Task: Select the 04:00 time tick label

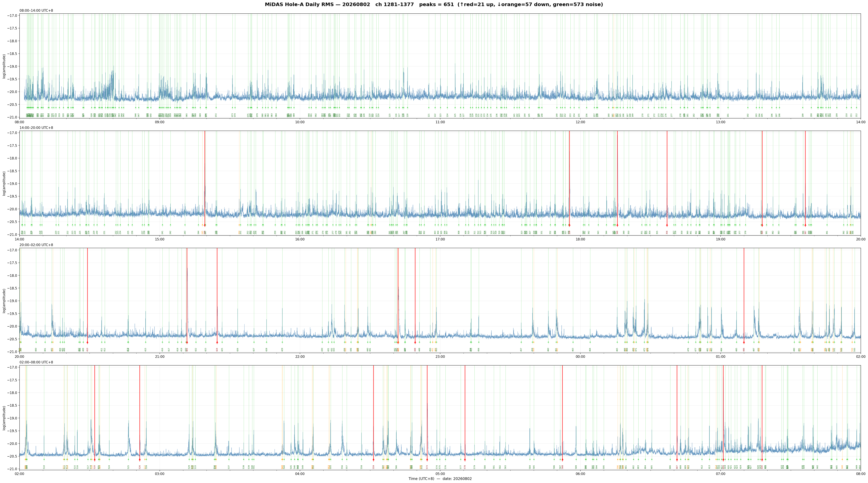Action: [x=300, y=474]
